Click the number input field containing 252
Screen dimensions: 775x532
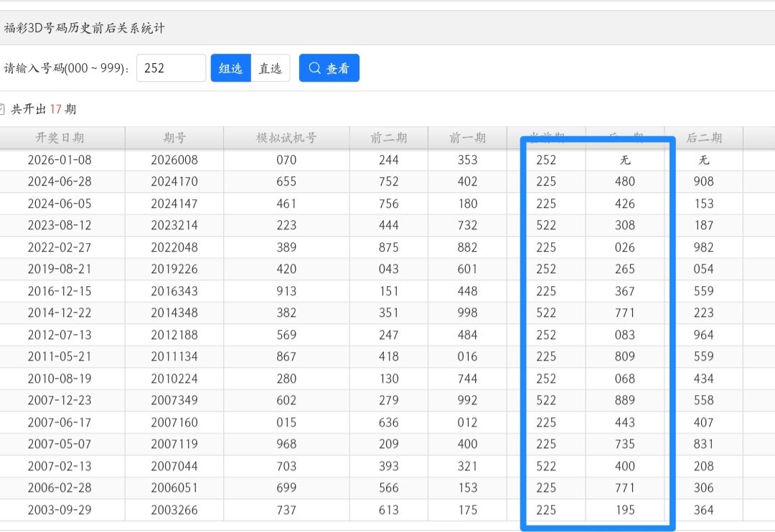pos(171,68)
